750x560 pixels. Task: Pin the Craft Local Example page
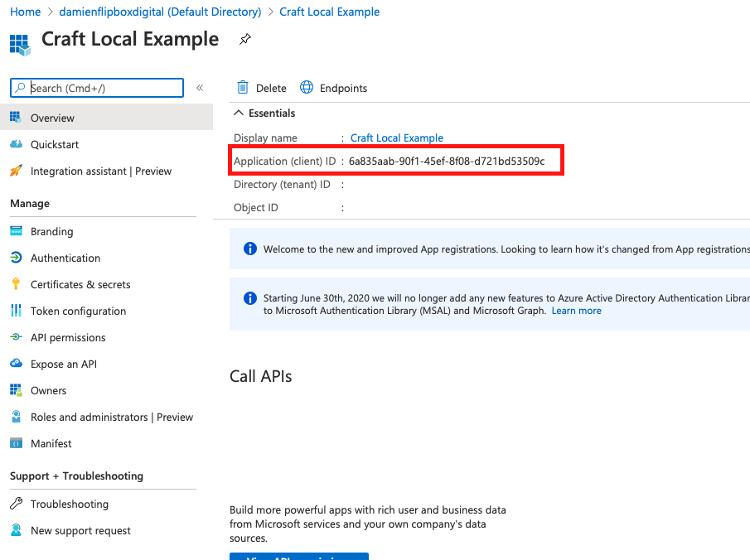coord(245,39)
